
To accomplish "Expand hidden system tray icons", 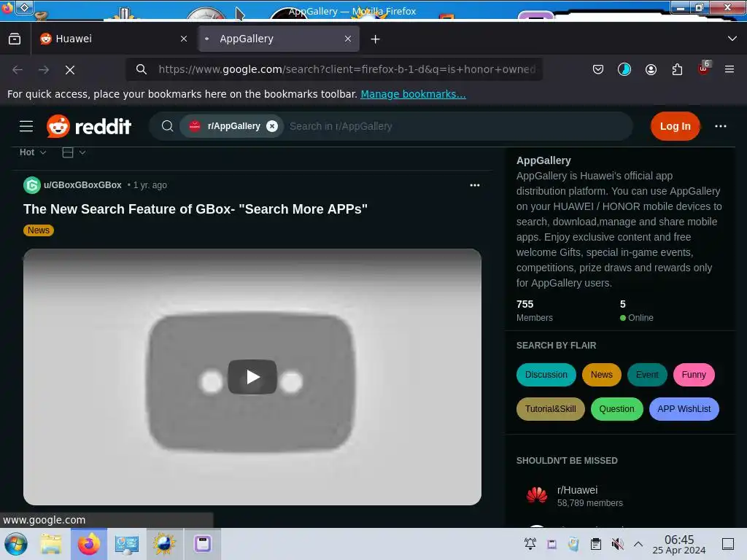I will pyautogui.click(x=638, y=544).
